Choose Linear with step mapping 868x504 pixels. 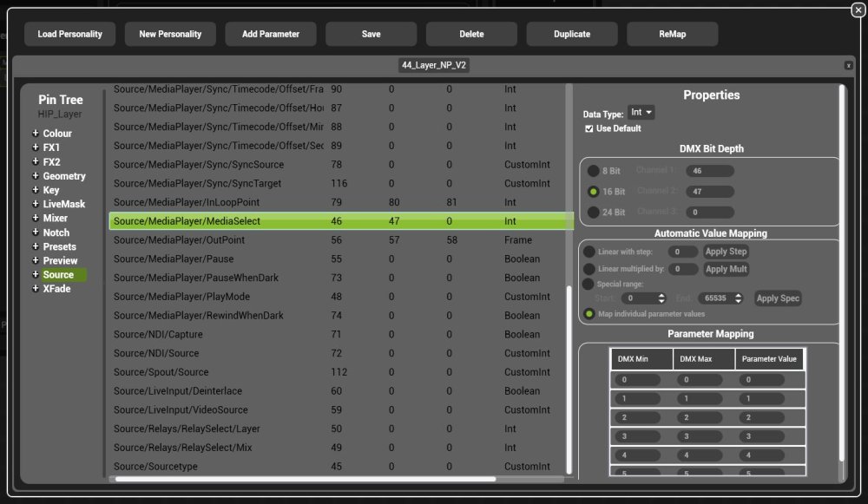coord(589,252)
